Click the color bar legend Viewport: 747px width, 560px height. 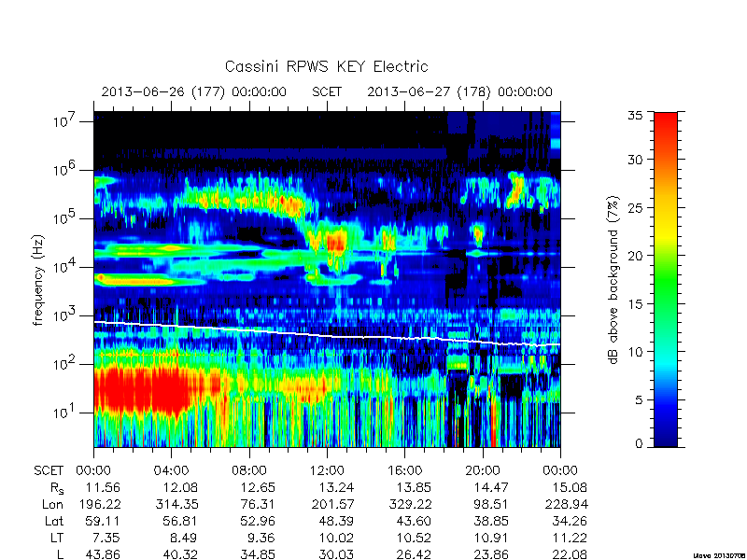tap(666, 279)
